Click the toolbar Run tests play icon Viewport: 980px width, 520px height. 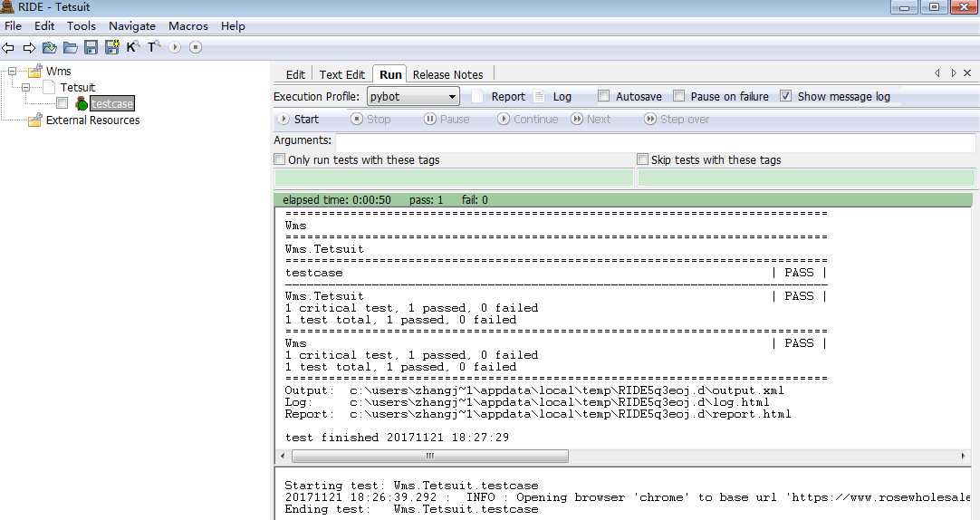(175, 47)
